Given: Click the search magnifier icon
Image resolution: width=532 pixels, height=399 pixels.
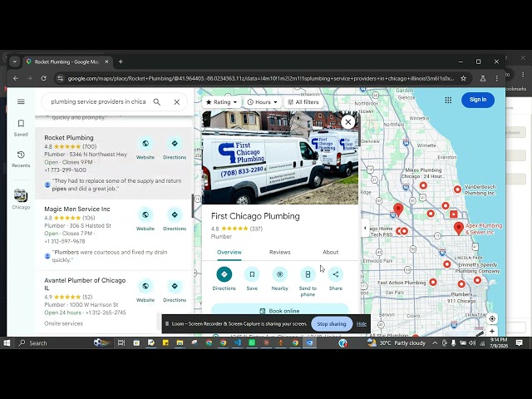Looking at the screenshot, I should coord(157,101).
